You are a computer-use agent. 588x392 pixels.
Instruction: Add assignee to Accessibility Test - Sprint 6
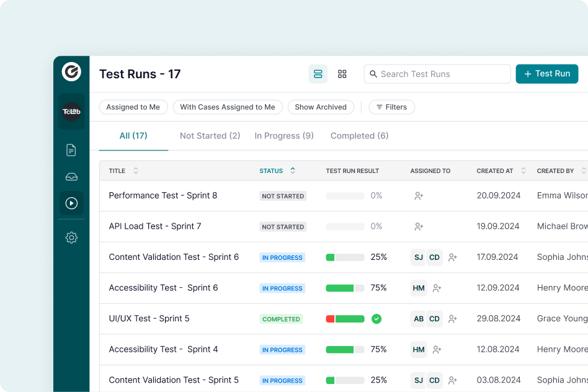(437, 288)
